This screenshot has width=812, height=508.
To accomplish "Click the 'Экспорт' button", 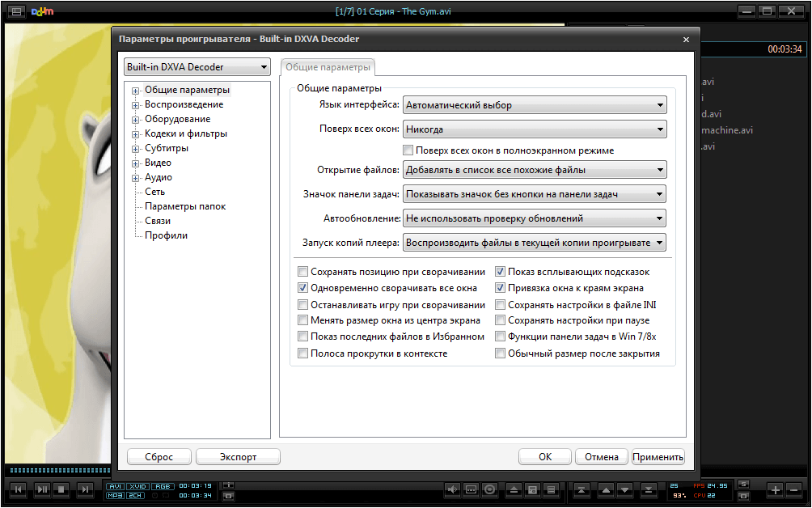I will coord(239,457).
